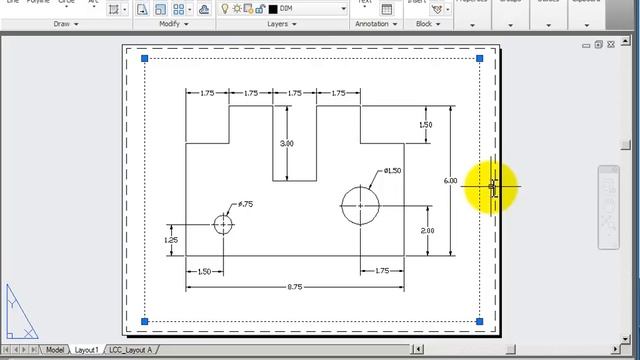Expand the Annotation panel
Screen dimensions: 640x360
tap(376, 24)
